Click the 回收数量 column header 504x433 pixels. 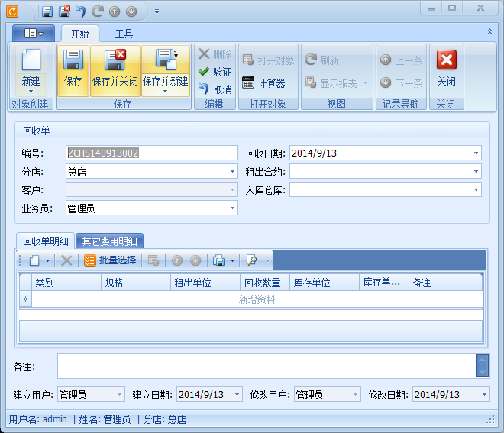click(x=265, y=283)
